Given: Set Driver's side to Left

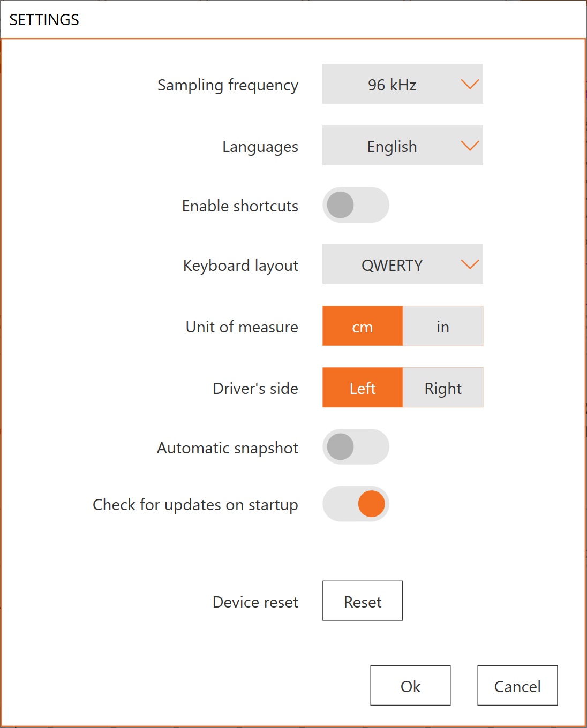Looking at the screenshot, I should 363,388.
